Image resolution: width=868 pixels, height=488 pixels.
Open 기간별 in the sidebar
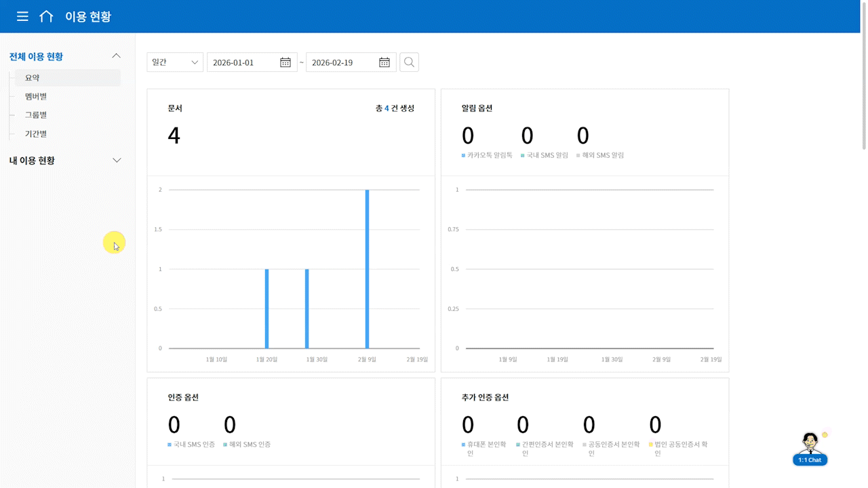point(36,134)
